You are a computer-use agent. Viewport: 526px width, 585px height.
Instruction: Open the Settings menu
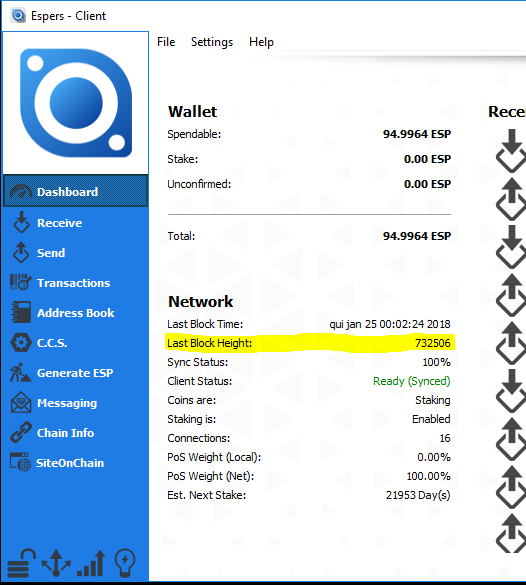tap(212, 42)
